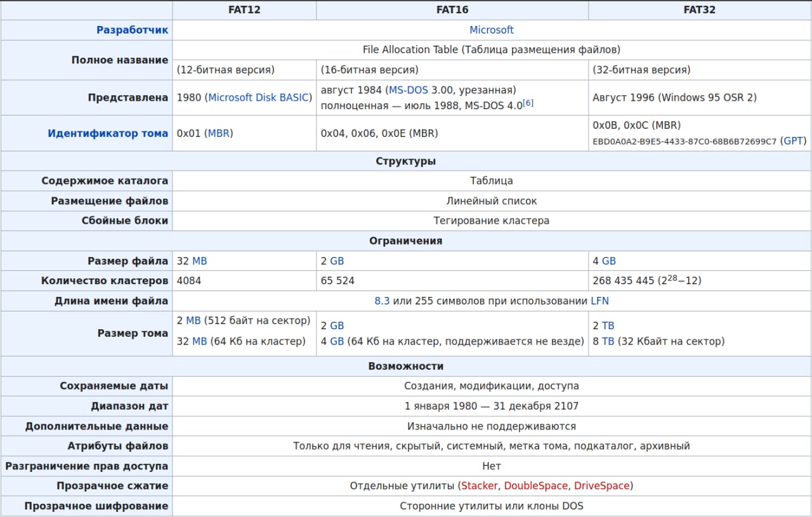Click the Ограничения section heading
The height and width of the screenshot is (517, 812).
406,241
